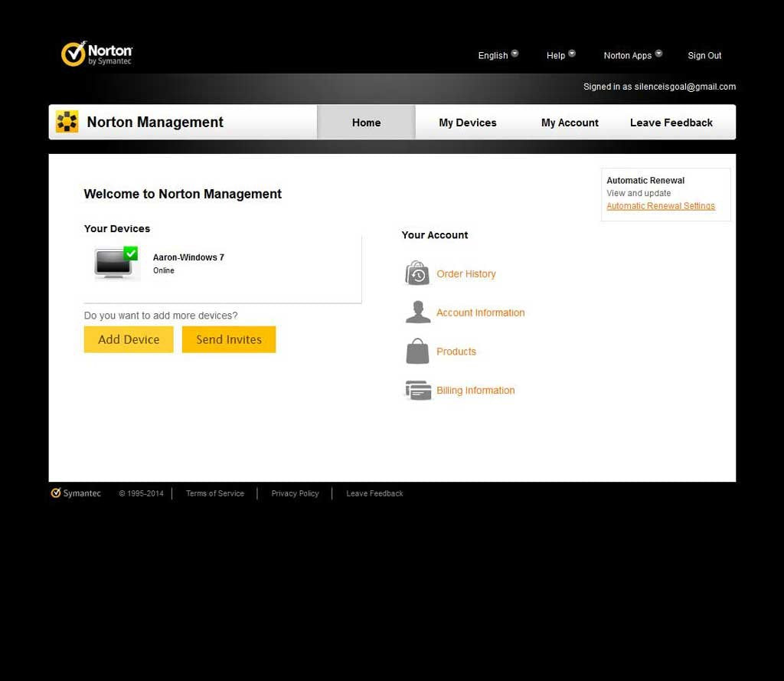Open the Privacy Policy footer link
The height and width of the screenshot is (681, 784).
click(x=295, y=493)
